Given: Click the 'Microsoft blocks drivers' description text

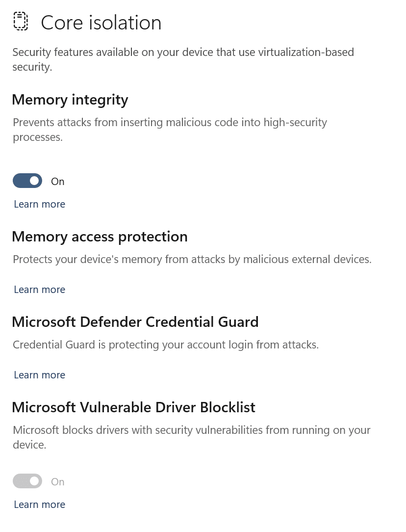Looking at the screenshot, I should 192,437.
